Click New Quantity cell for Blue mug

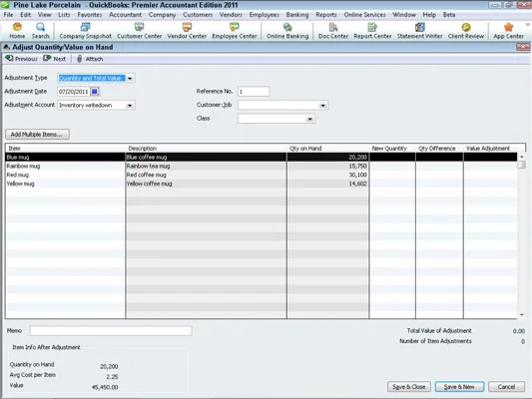click(x=392, y=157)
